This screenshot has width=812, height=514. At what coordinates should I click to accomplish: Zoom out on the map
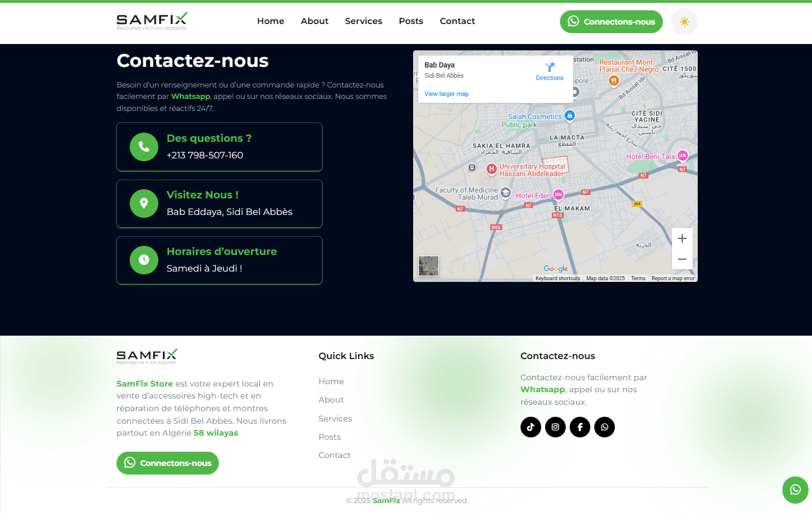click(x=682, y=259)
